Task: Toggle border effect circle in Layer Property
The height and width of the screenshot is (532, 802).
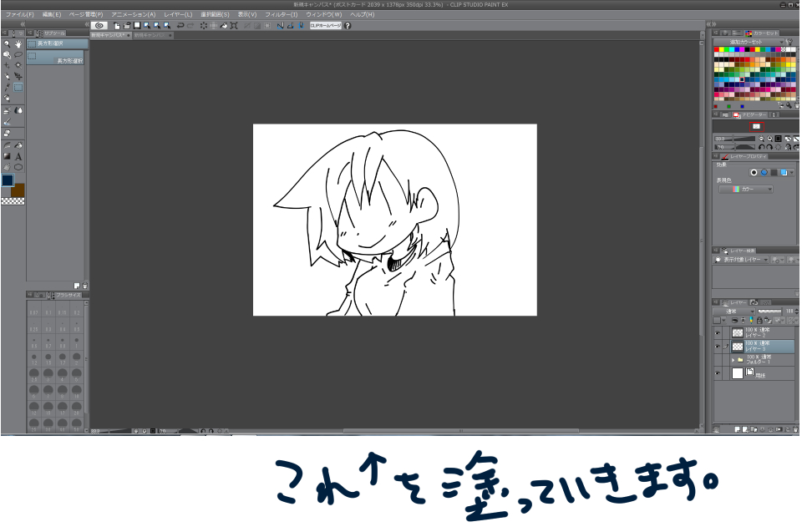Action: click(754, 173)
